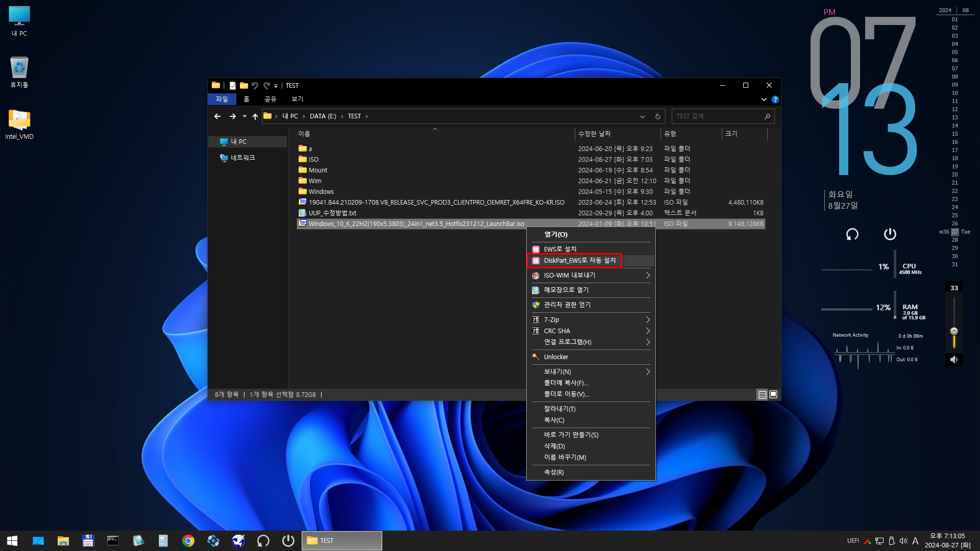This screenshot has width=980, height=551.
Task: Select the UUP_수정방법.txt file
Action: coord(531,213)
